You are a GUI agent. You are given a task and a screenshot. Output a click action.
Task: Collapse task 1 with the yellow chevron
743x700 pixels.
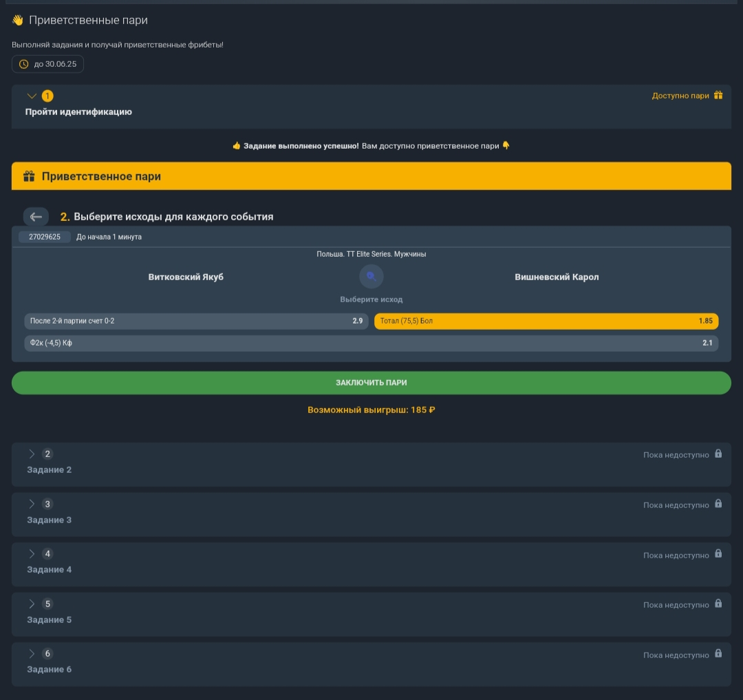click(32, 96)
